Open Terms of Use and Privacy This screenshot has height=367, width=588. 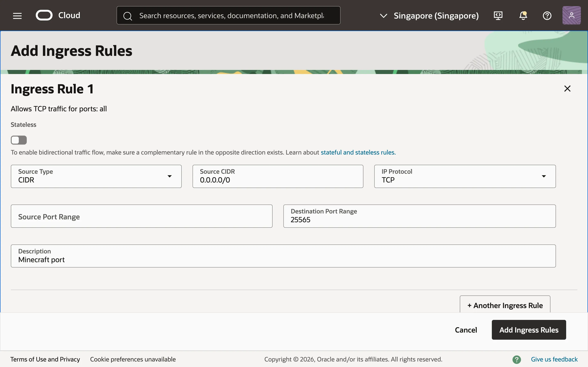coord(45,359)
